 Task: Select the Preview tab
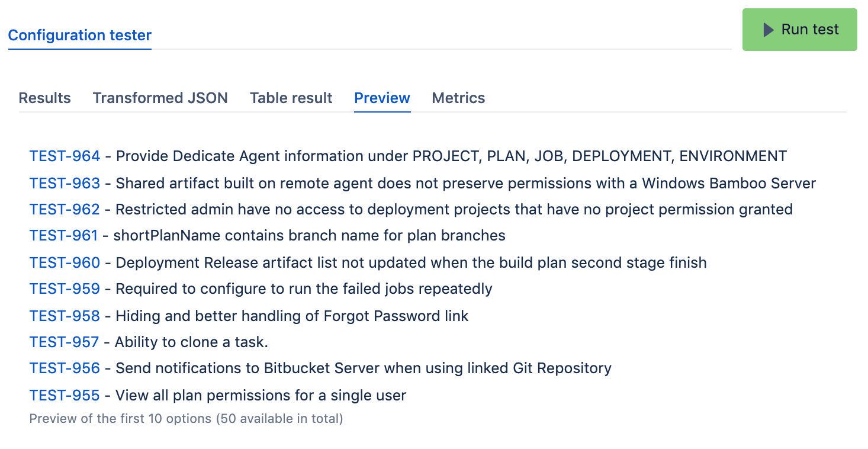tap(382, 98)
